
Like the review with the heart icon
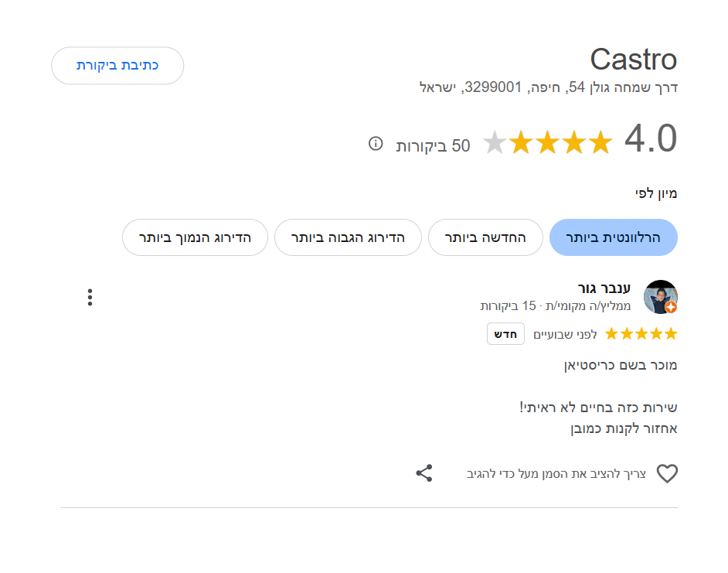667,473
